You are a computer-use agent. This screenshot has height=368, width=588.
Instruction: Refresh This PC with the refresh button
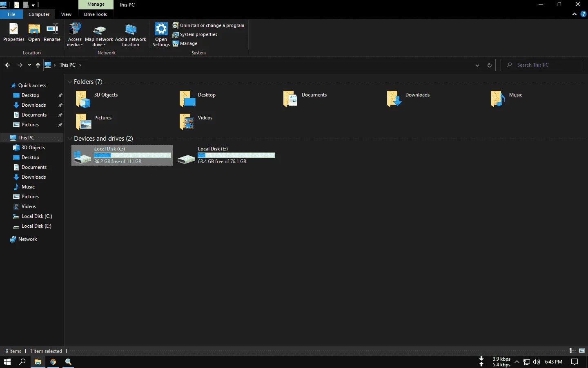[x=489, y=65]
